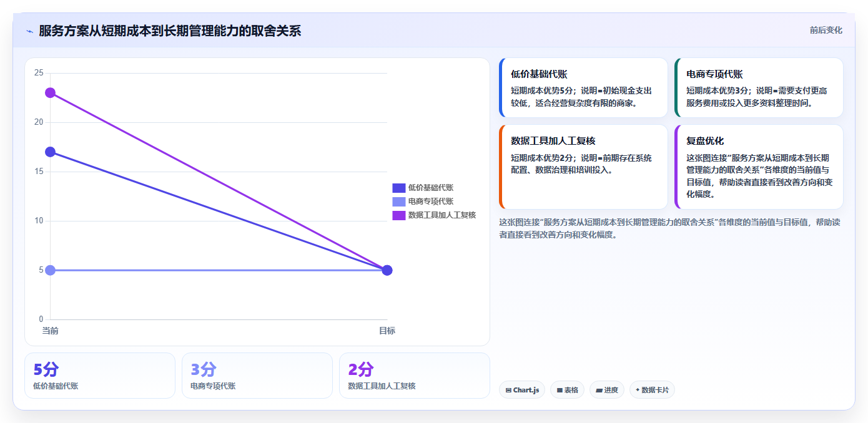Click the 表格 tag
Viewport: 868px width, 423px height.
[568, 390]
